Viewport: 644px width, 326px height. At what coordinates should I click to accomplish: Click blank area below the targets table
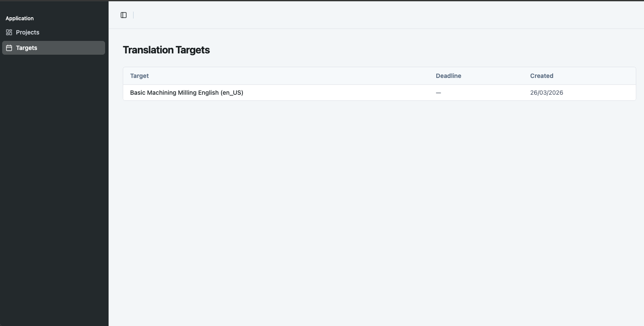(379, 213)
